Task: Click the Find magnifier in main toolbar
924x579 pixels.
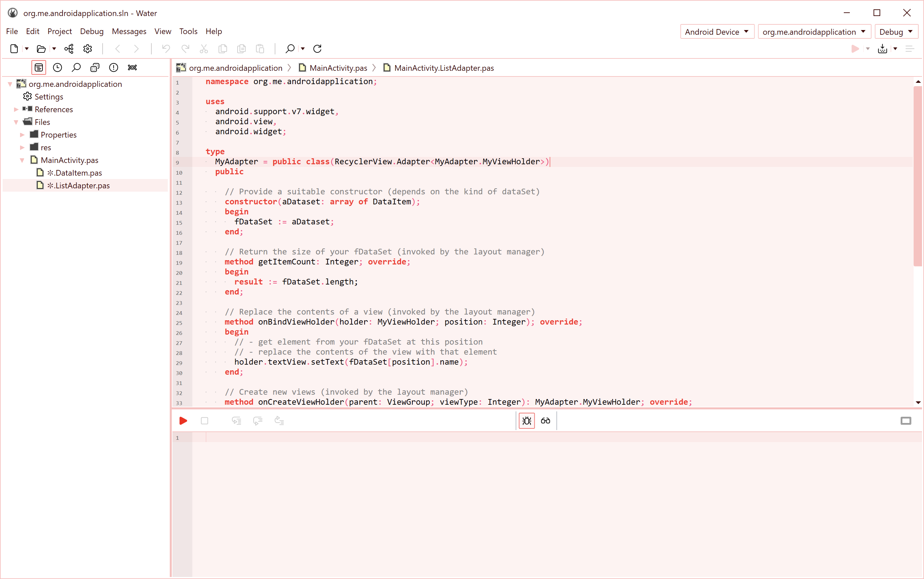Action: click(x=290, y=49)
